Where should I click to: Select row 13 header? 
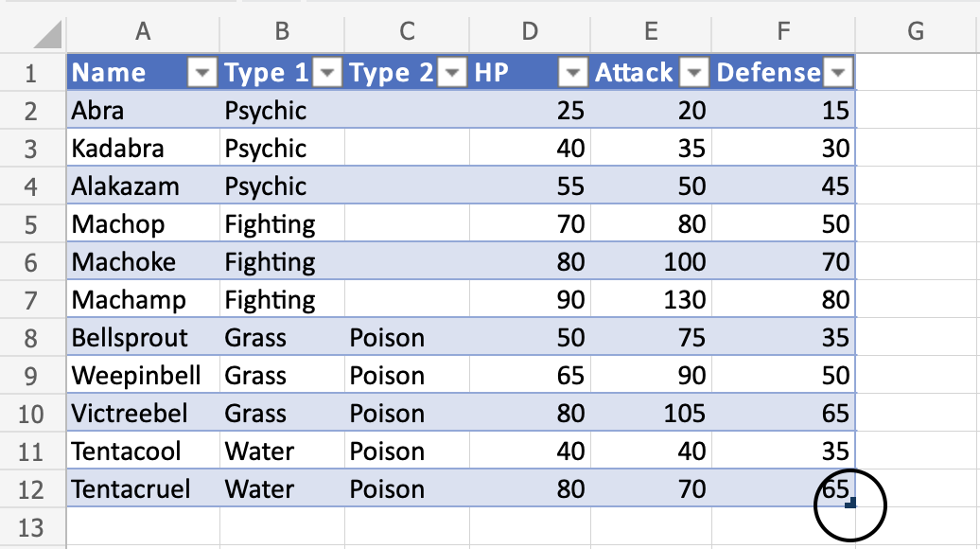coord(31,527)
